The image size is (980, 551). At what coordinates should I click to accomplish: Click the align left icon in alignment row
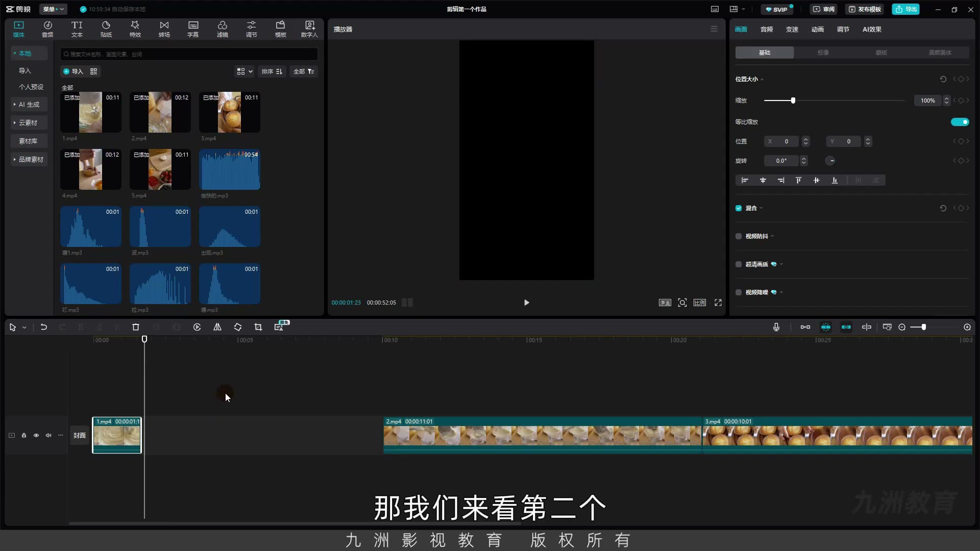[x=745, y=180]
